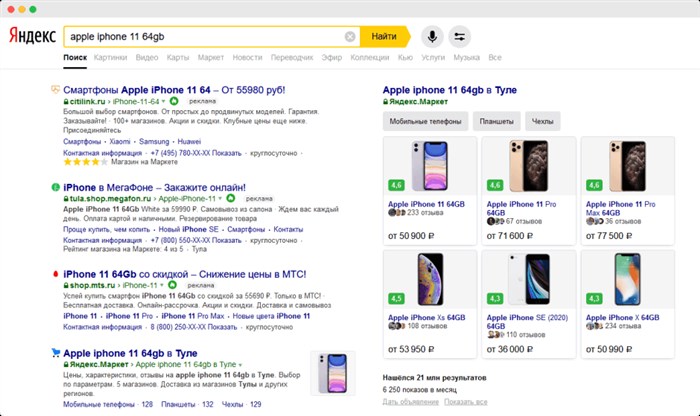Filter by Чехлы chip
Viewport: 700px width, 416px height.
pos(542,121)
